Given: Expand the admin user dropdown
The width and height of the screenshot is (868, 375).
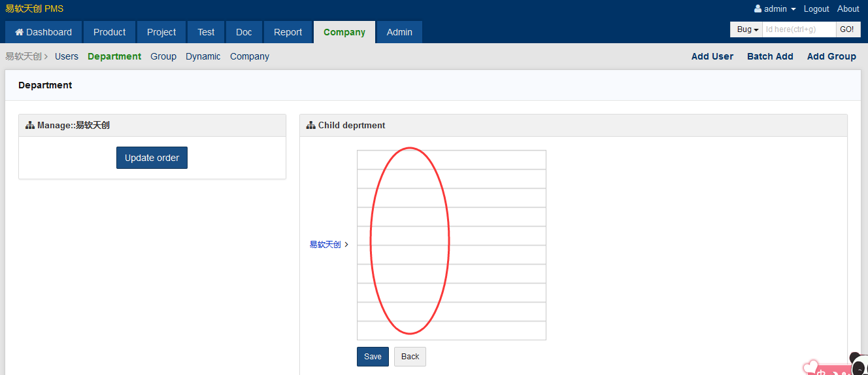Looking at the screenshot, I should [x=775, y=9].
